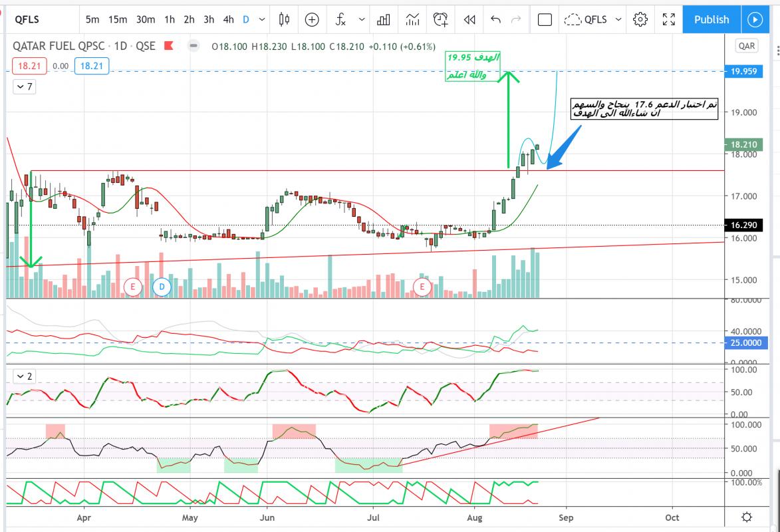The height and width of the screenshot is (532, 780).
Task: Click the Publish button
Action: point(712,19)
